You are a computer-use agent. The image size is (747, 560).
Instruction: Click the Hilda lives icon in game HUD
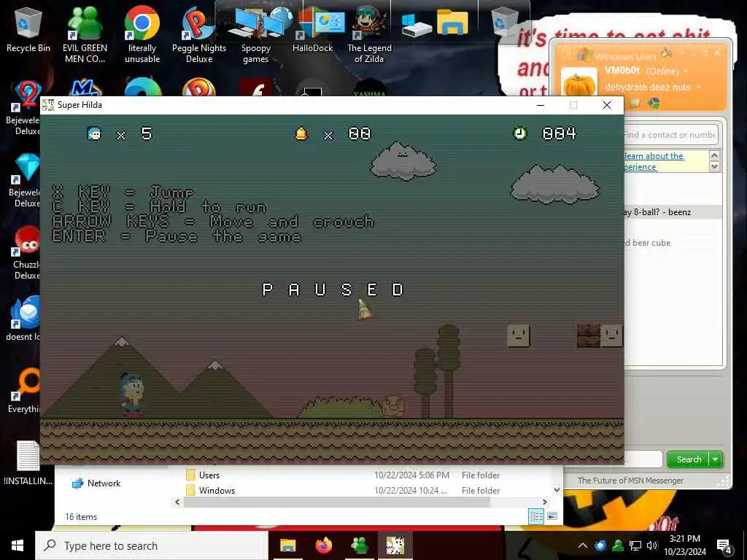click(x=94, y=134)
